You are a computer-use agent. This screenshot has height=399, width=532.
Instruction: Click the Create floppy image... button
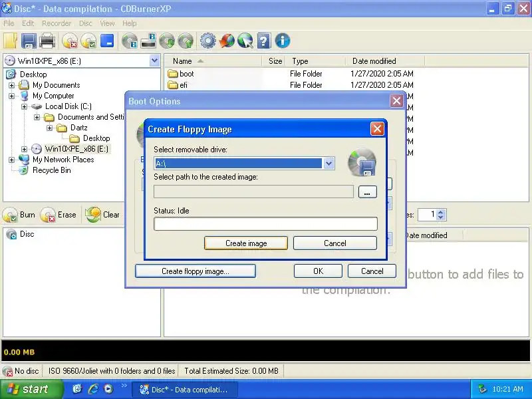point(196,271)
